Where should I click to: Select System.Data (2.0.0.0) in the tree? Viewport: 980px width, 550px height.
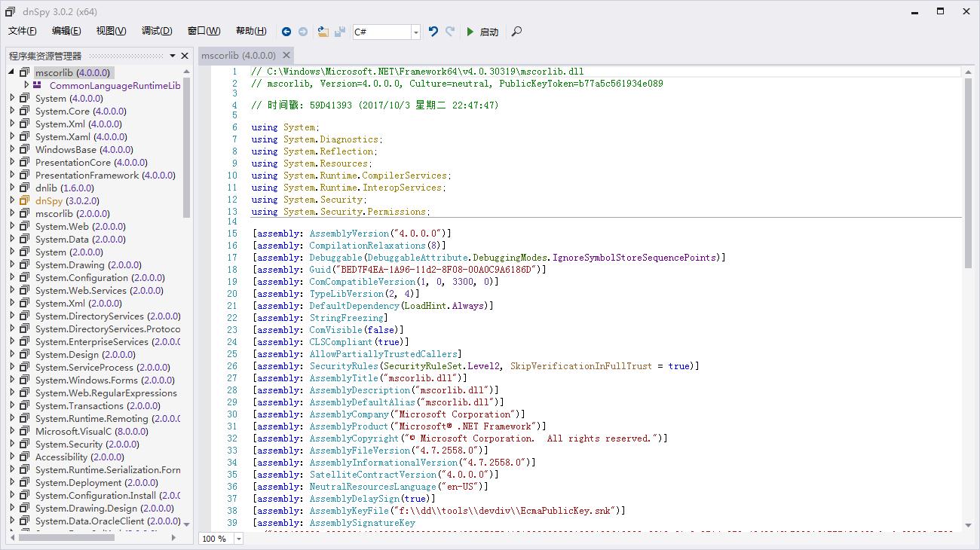[80, 239]
